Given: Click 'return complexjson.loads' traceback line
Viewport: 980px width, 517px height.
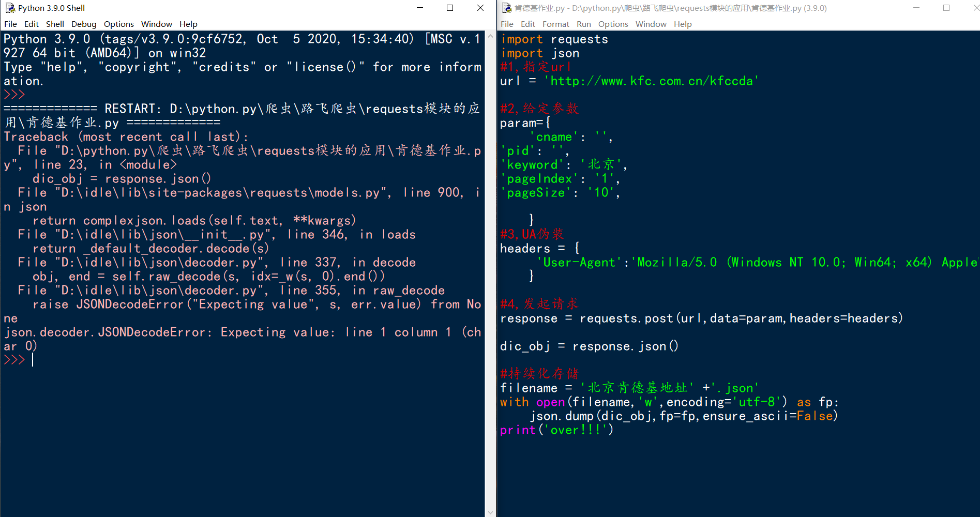Looking at the screenshot, I should tap(194, 221).
